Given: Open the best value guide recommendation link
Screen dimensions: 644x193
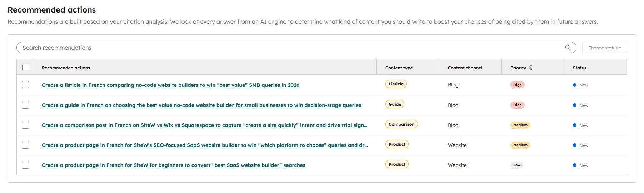Looking at the screenshot, I should pos(201,105).
